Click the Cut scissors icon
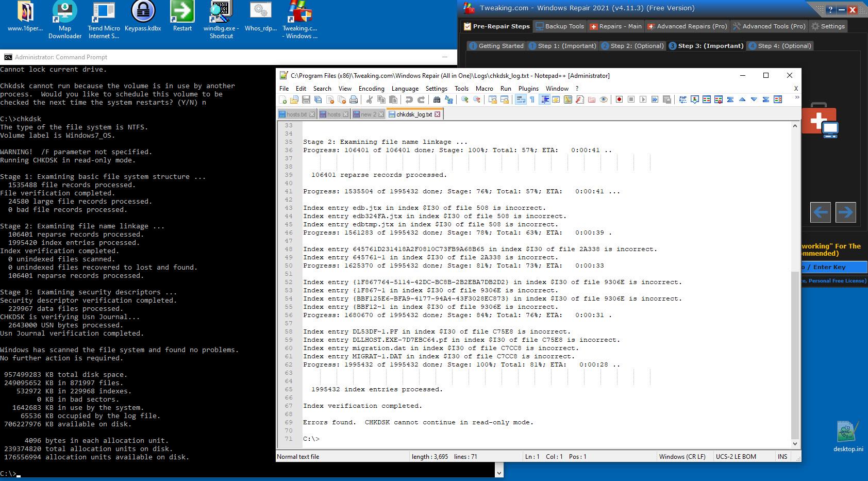The image size is (868, 481). coord(370,99)
